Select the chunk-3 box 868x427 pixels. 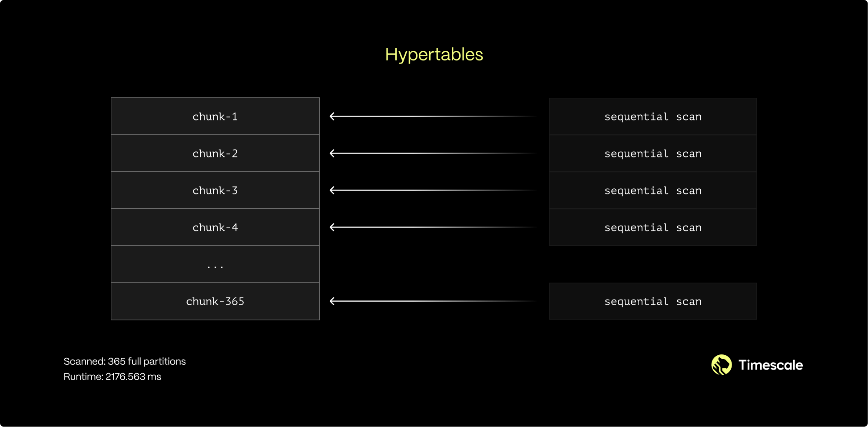(215, 190)
